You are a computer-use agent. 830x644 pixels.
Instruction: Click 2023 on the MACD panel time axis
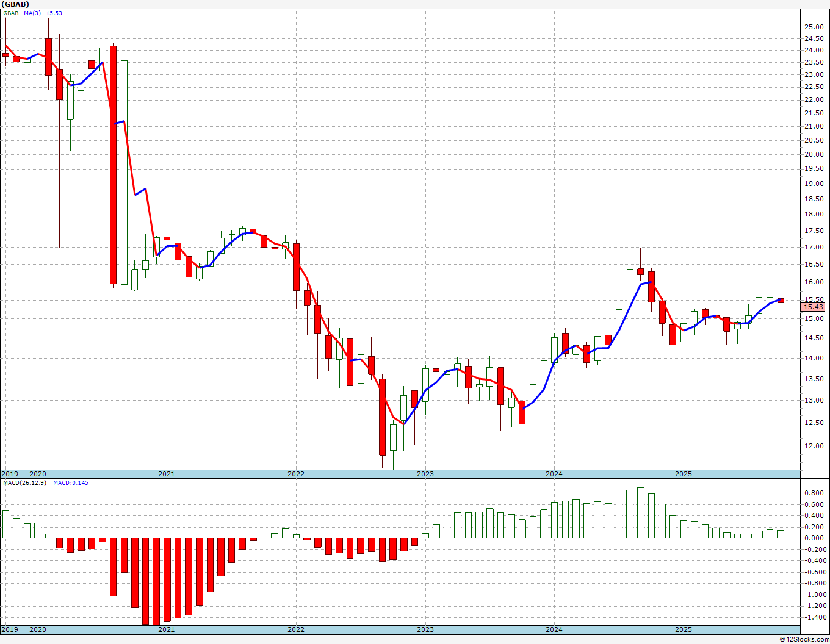tap(425, 629)
